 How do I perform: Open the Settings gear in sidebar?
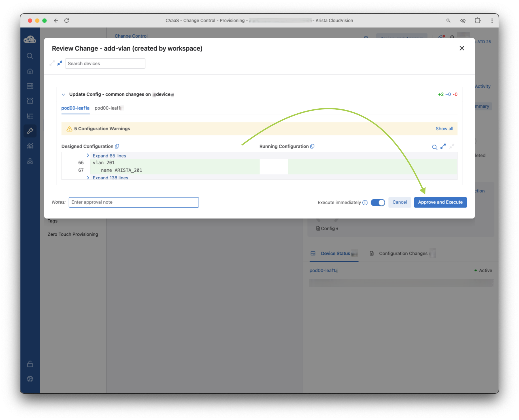[x=30, y=379]
